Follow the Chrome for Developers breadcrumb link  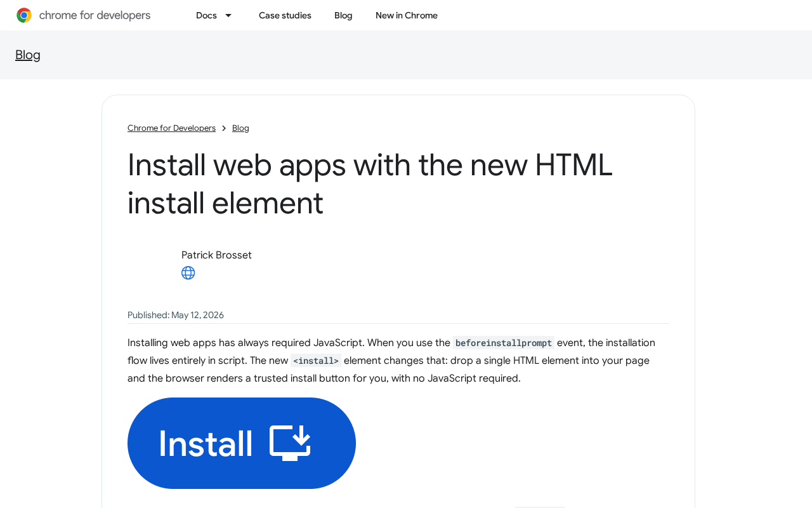pyautogui.click(x=171, y=128)
